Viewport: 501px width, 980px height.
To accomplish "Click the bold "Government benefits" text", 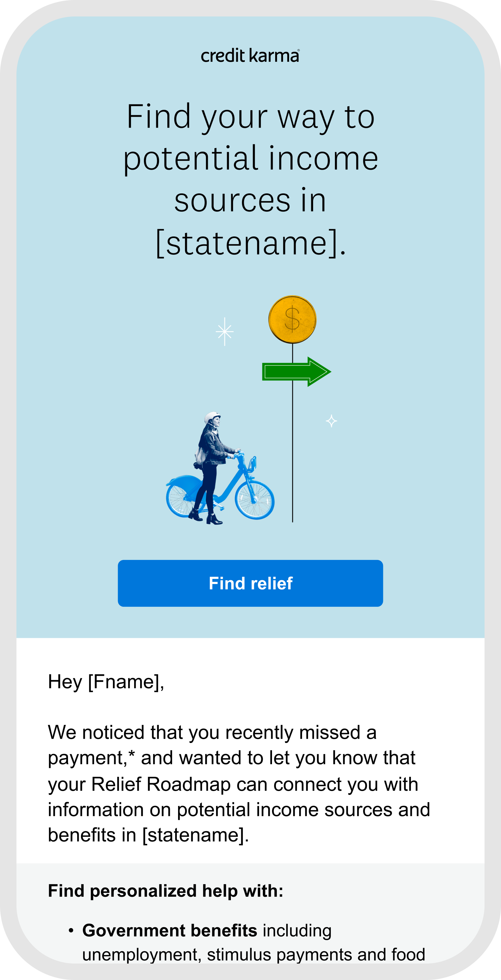I will coord(170,930).
